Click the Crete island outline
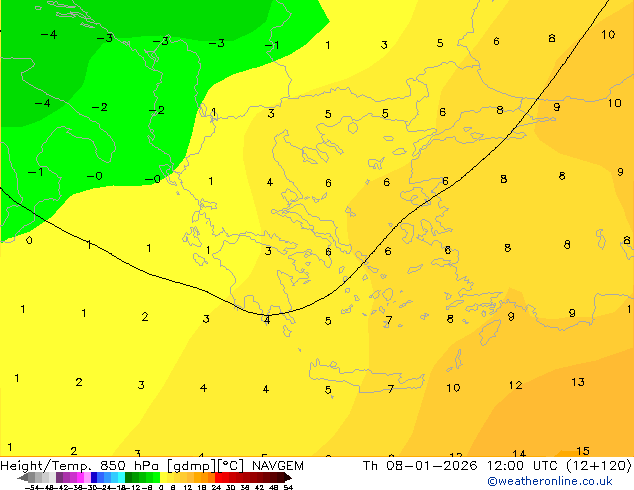This screenshot has width=634, height=490. coord(367,377)
